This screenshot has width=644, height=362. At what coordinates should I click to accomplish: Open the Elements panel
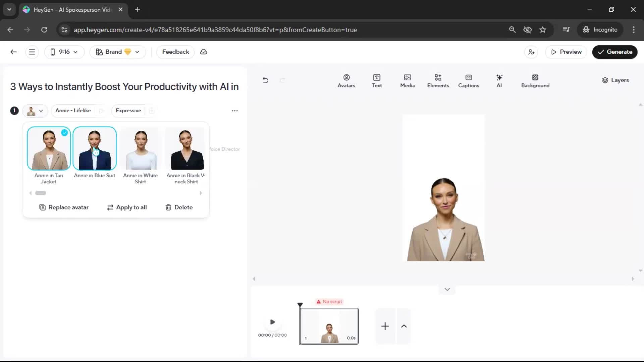[x=438, y=81]
